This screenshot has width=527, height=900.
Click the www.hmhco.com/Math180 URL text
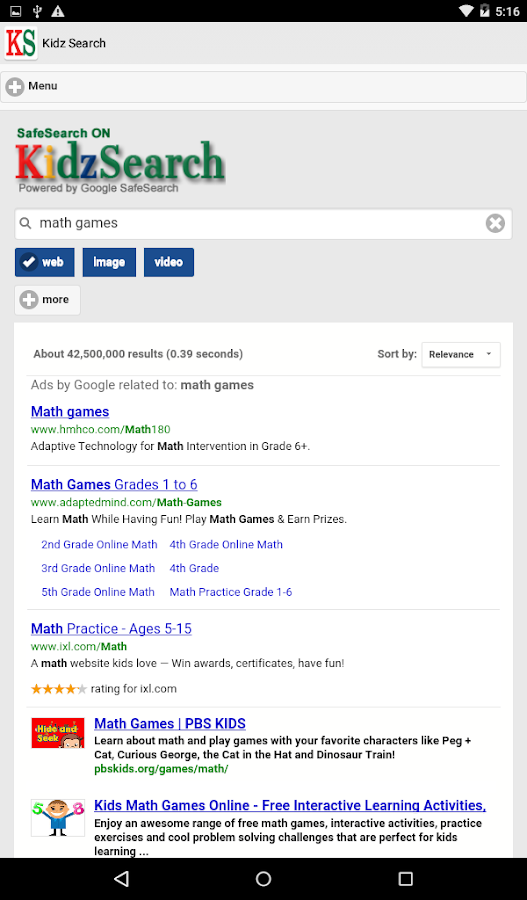(100, 429)
